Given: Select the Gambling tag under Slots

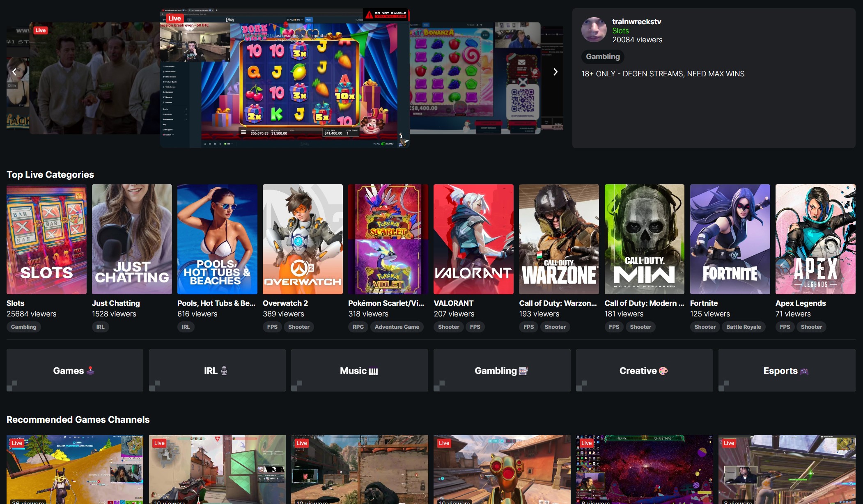Looking at the screenshot, I should click(23, 327).
